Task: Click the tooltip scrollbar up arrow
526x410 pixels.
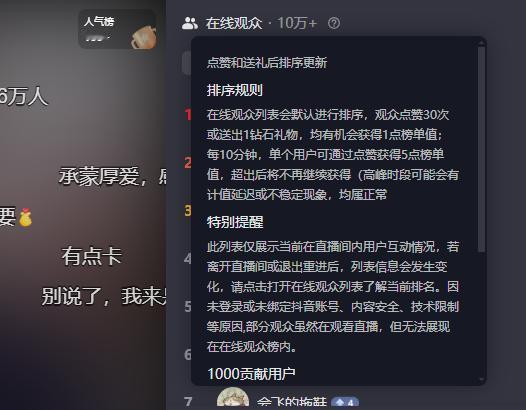Action: point(482,43)
